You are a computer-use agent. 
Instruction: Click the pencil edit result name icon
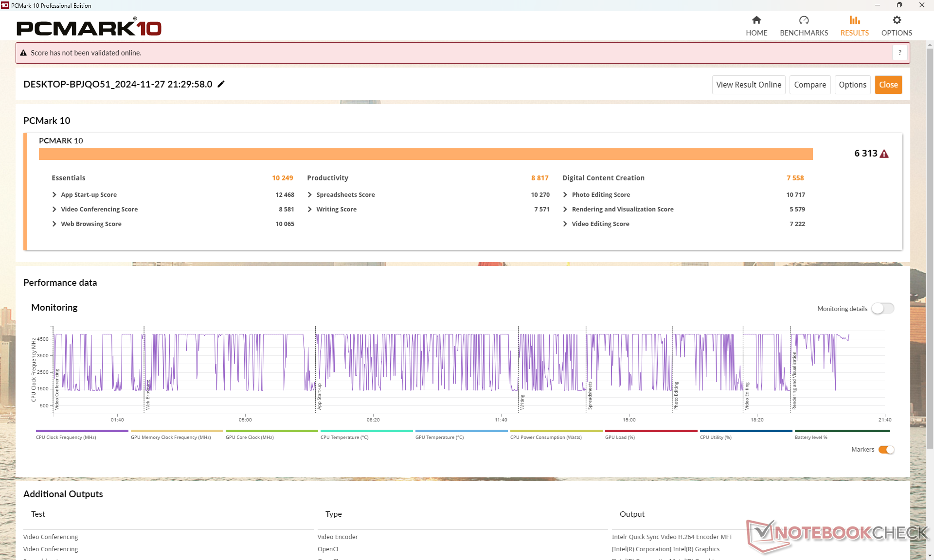click(x=221, y=84)
